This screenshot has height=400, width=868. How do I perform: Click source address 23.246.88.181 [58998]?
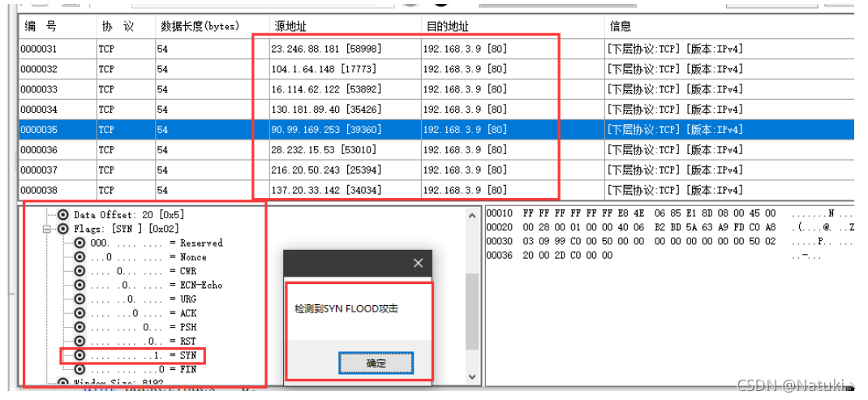click(327, 49)
